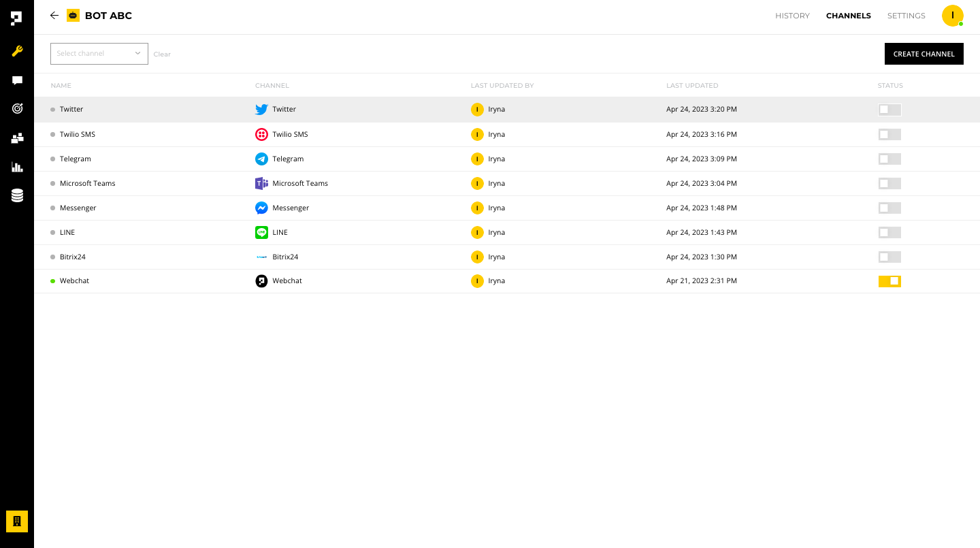
Task: Click the Telegram paper plane icon
Action: pyautogui.click(x=261, y=159)
